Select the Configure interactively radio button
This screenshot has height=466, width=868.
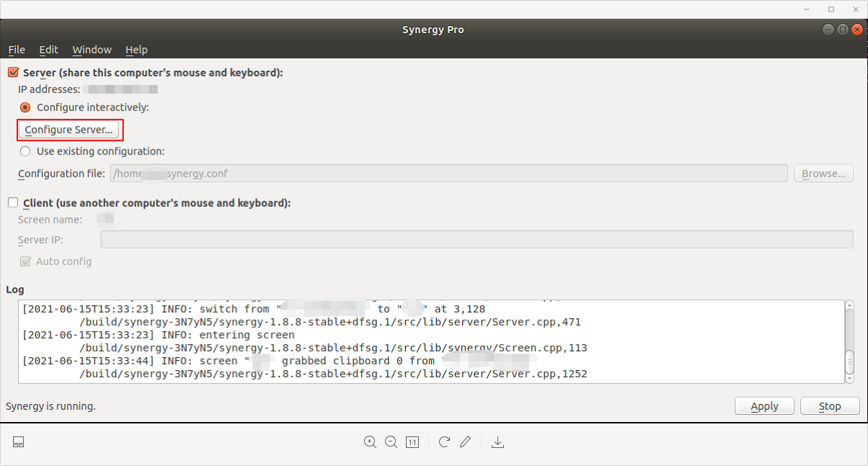click(25, 107)
